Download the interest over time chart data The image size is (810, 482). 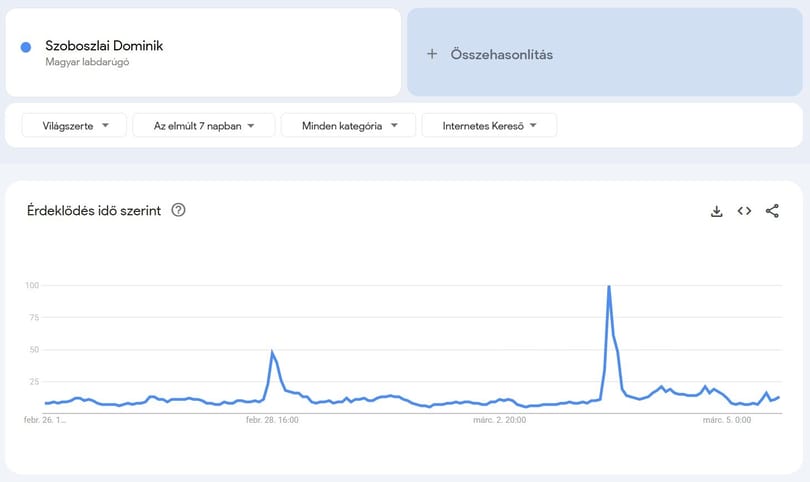tap(716, 211)
